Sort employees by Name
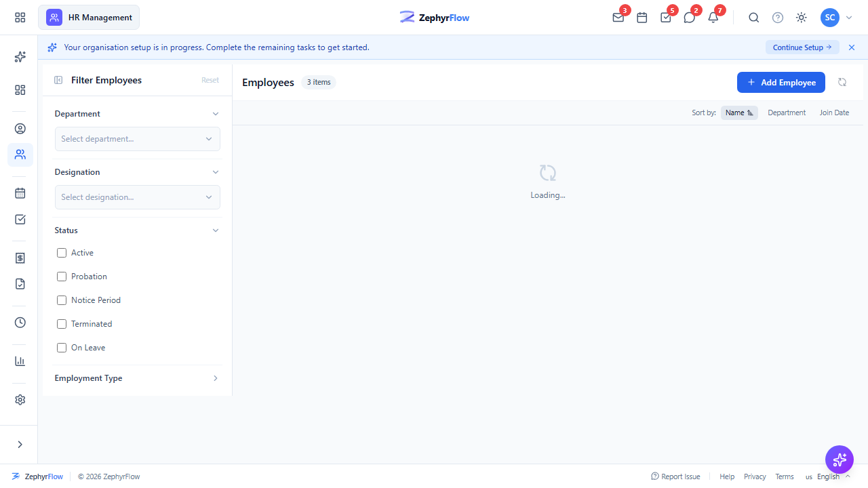The width and height of the screenshot is (868, 488). coord(739,113)
